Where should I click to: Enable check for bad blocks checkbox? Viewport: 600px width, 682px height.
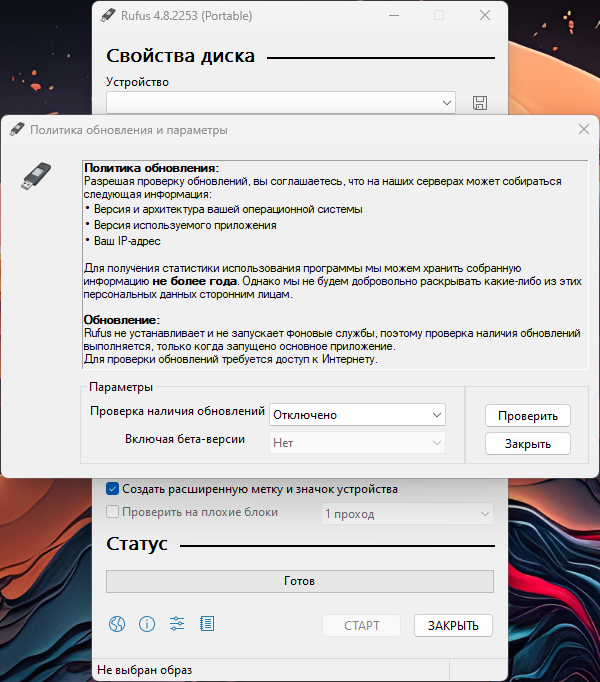[112, 512]
